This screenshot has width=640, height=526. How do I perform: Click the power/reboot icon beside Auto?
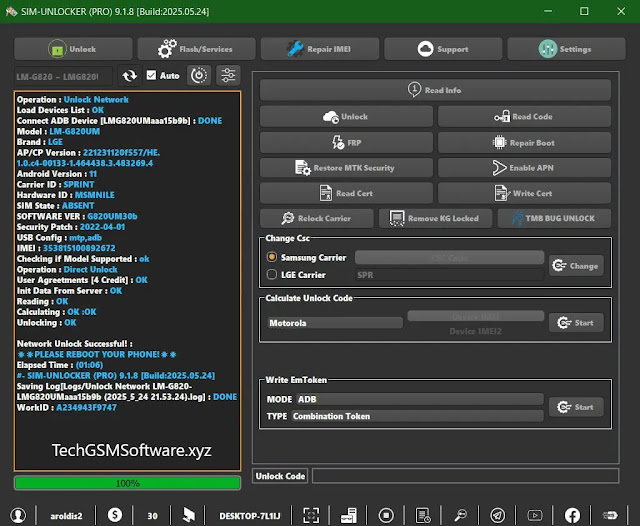[x=199, y=75]
